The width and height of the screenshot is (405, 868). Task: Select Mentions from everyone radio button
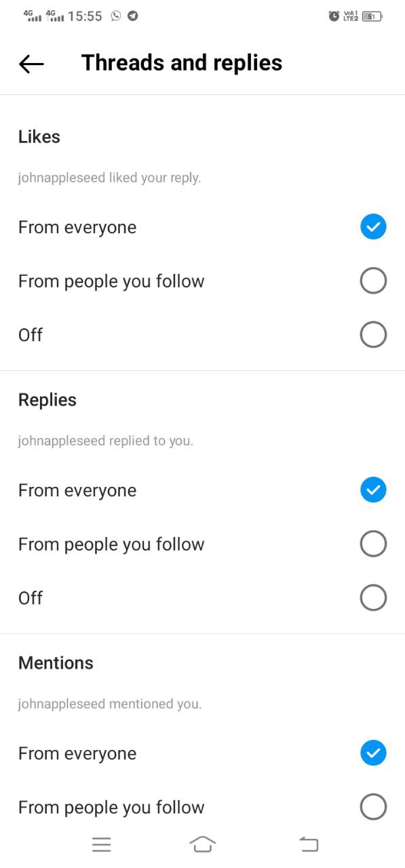[373, 753]
